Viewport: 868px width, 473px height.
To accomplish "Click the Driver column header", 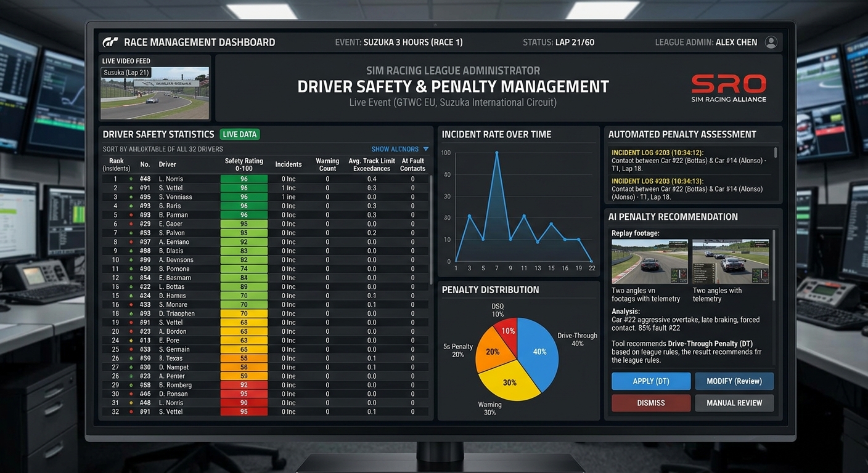I will tap(168, 164).
